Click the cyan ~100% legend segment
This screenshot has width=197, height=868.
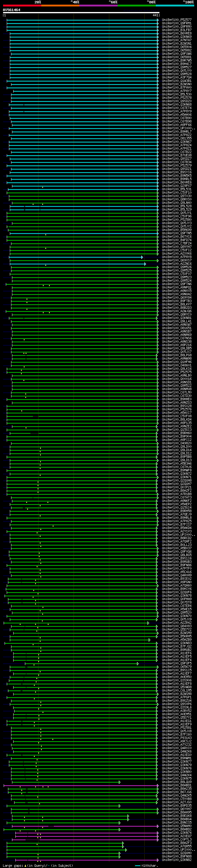click(175, 6)
